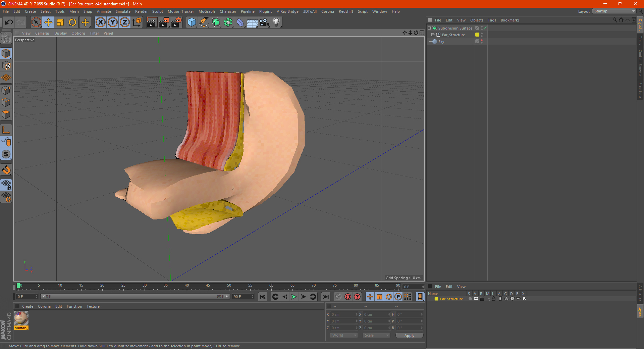Click the preview range slider bar
This screenshot has height=349, width=644.
point(135,296)
